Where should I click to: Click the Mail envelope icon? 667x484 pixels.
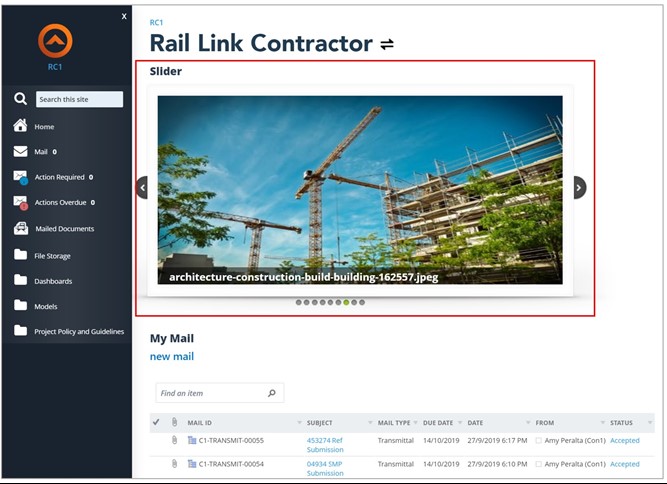click(20, 151)
